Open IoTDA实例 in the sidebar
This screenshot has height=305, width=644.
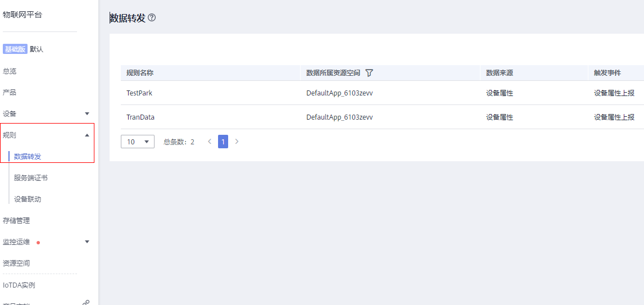19,285
